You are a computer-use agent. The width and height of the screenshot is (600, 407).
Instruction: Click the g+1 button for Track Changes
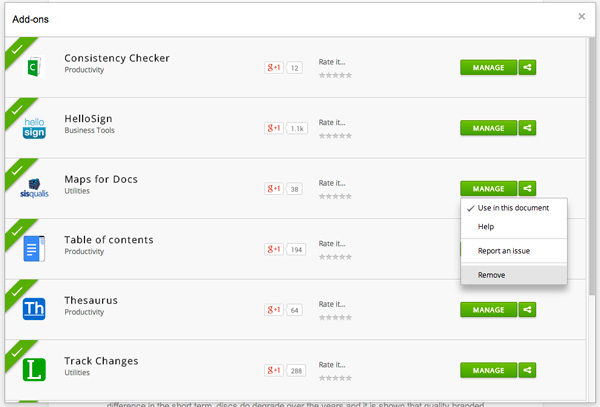pos(274,370)
